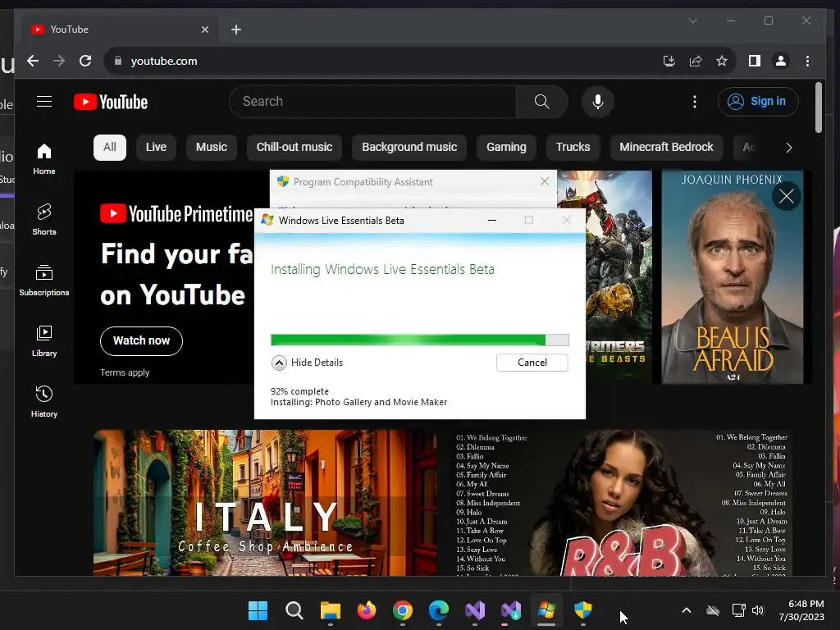Open Shorts in sidebar

[x=44, y=220]
